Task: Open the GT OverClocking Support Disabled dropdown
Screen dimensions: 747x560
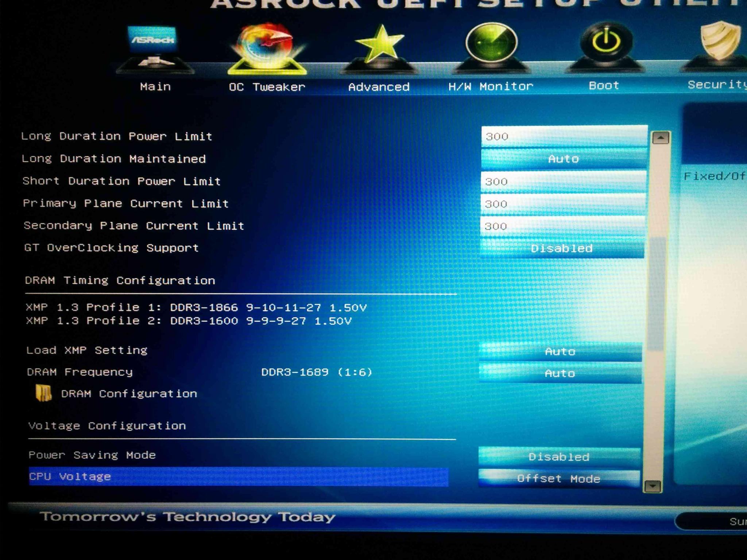Action: [x=562, y=248]
